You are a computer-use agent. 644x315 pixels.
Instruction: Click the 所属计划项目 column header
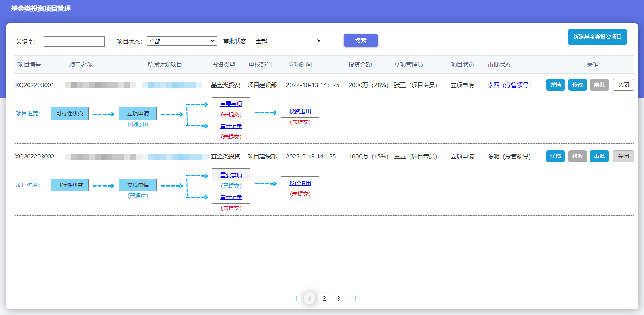tap(165, 64)
